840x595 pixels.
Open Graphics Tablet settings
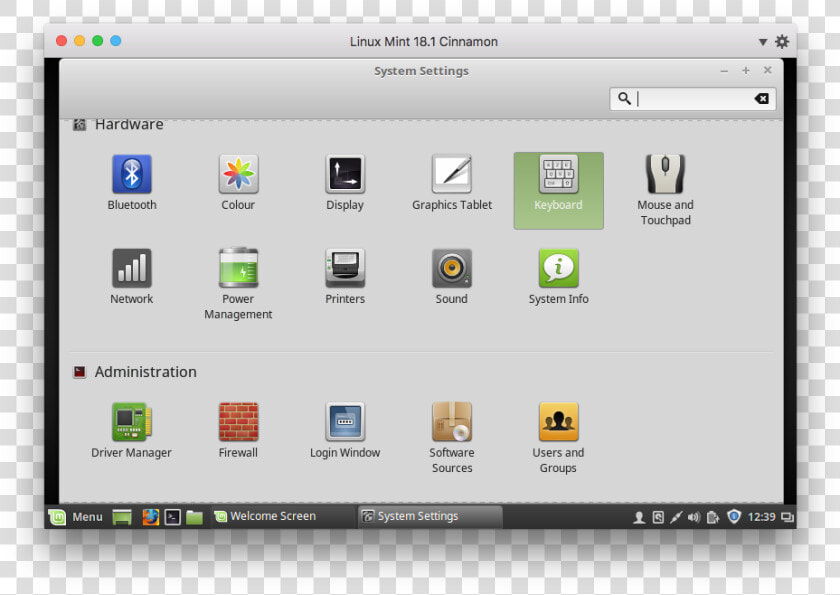coord(452,183)
